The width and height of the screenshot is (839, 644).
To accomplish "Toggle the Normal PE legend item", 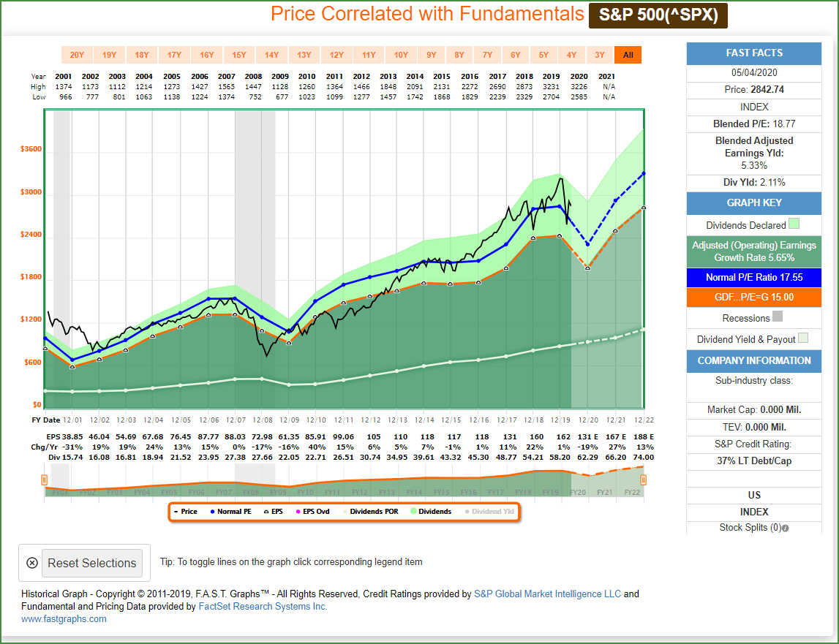I will coord(230,512).
